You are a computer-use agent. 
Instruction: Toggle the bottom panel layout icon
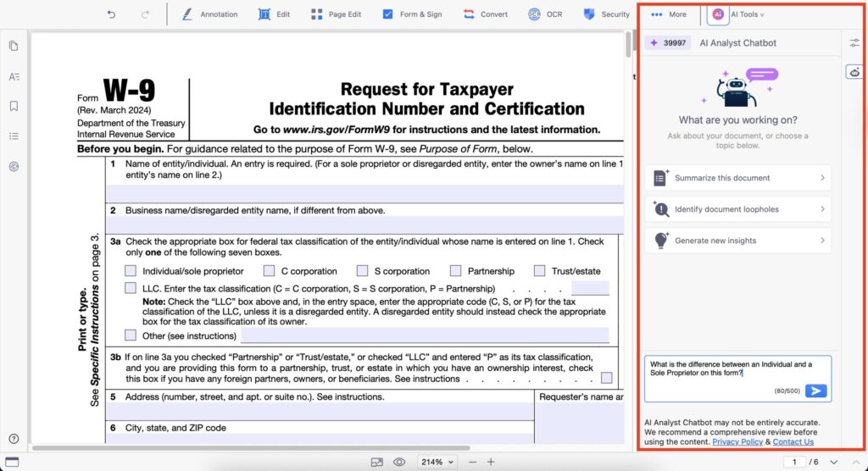pyautogui.click(x=12, y=463)
